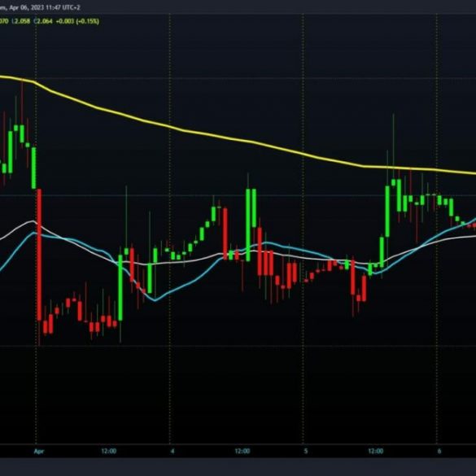Click the Apr 06, 2023 11:47 UTC+2 timestamp
476x476 pixels.
point(45,7)
